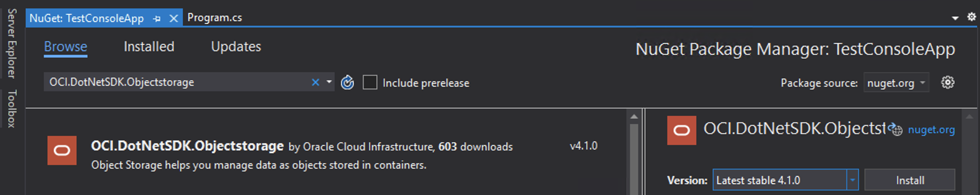Click the Oracle package icon in results
Viewport: 980px width, 195px height.
pyautogui.click(x=62, y=150)
